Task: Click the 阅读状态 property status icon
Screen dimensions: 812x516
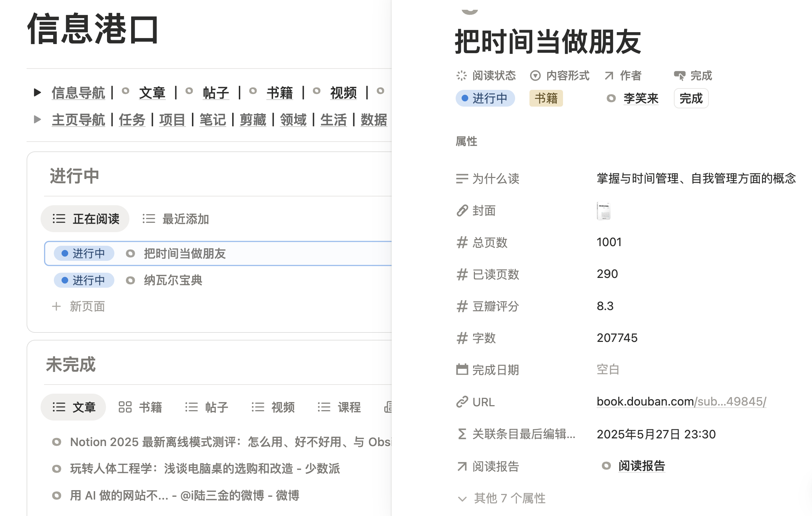Action: click(x=461, y=76)
